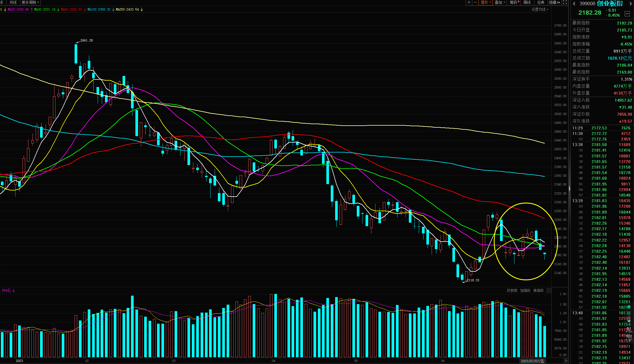Expand the 叠加 overlay dropdown

tap(499, 2)
